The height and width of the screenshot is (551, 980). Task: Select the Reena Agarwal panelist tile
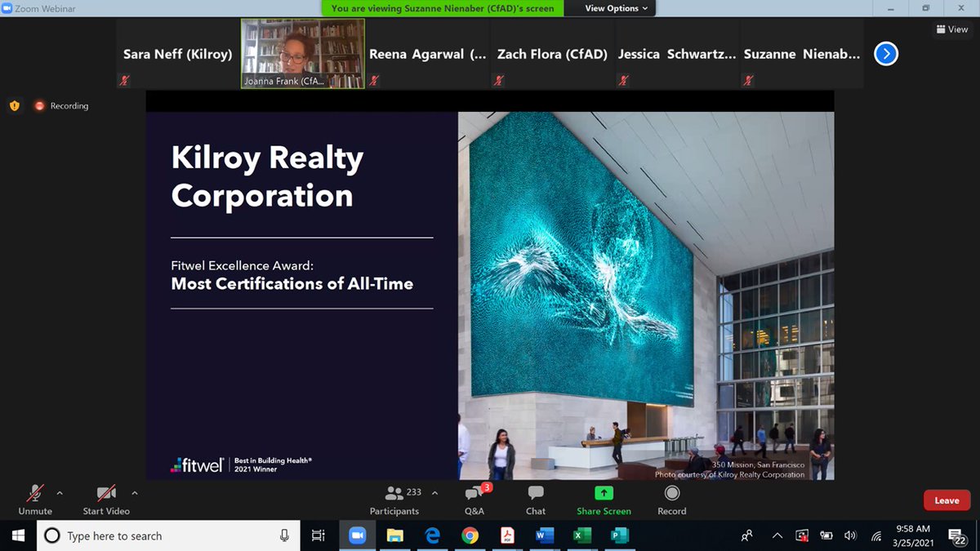tap(427, 54)
